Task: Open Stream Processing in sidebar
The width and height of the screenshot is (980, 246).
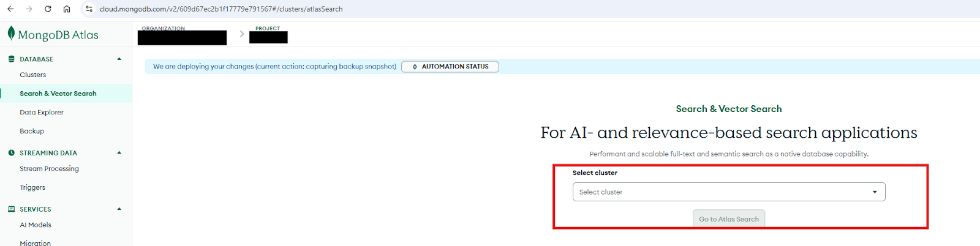Action: coord(49,169)
